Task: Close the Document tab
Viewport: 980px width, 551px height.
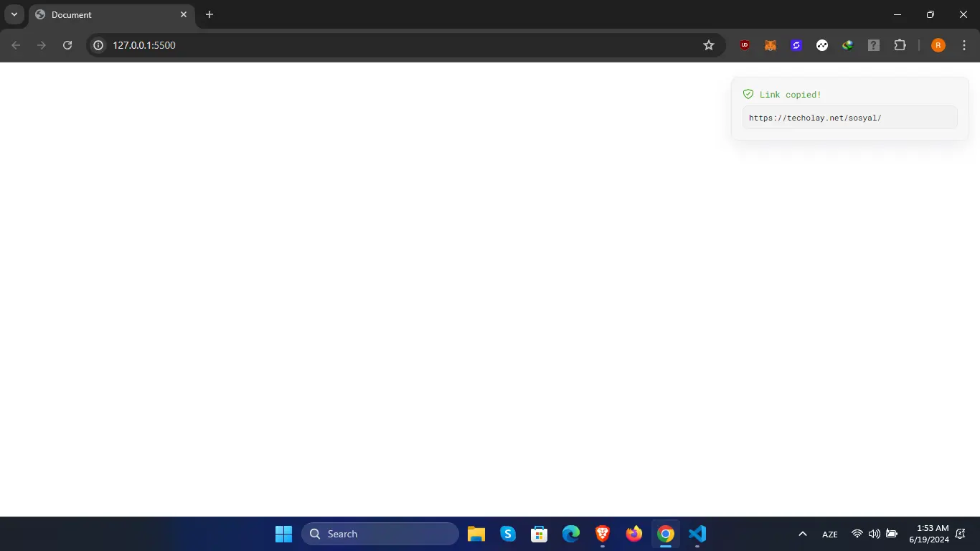Action: point(184,14)
